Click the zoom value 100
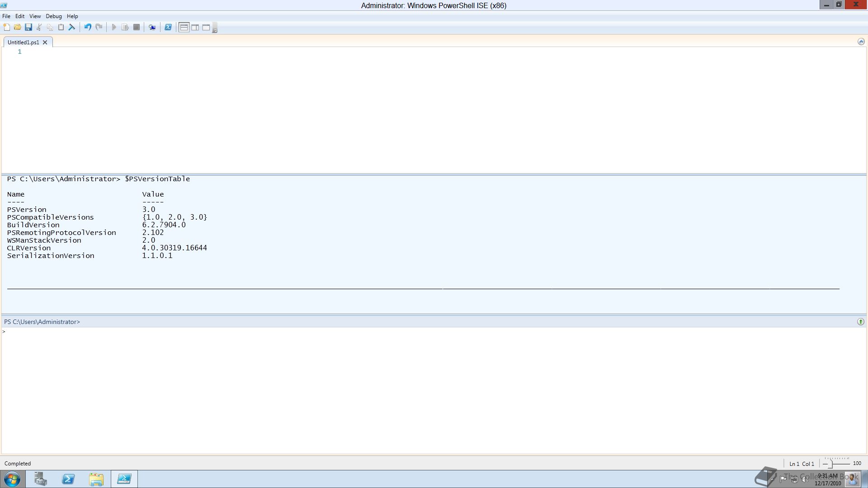Image resolution: width=868 pixels, height=488 pixels. [857, 463]
